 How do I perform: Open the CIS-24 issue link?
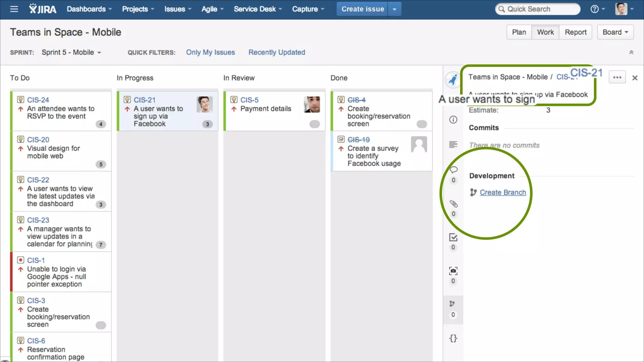(x=38, y=100)
